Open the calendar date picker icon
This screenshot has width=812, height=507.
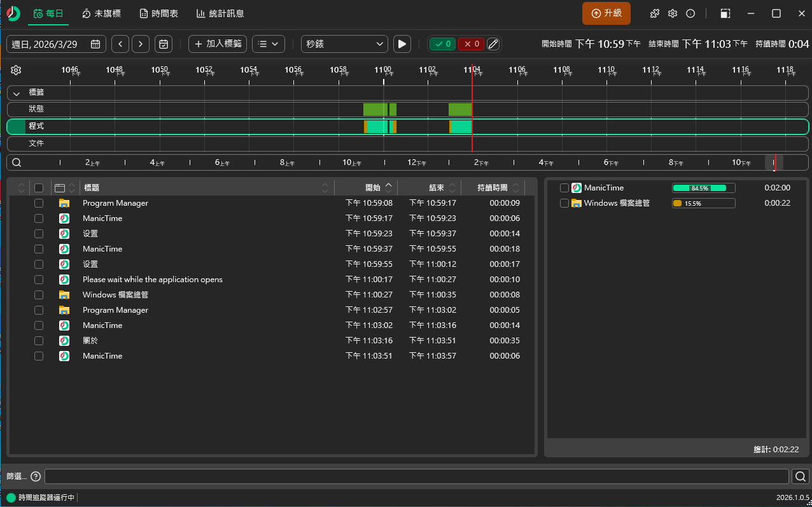[x=95, y=44]
